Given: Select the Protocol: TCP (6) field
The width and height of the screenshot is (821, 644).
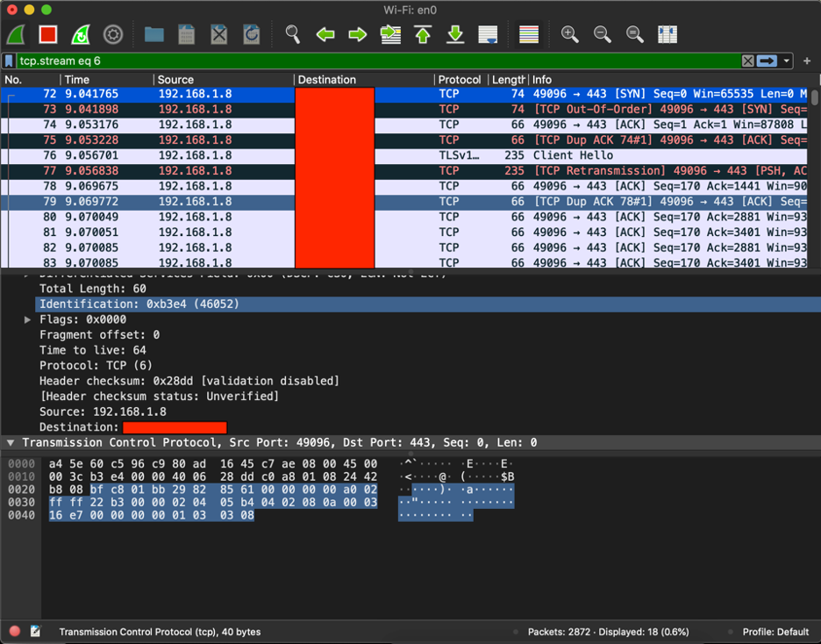Looking at the screenshot, I should (x=96, y=366).
